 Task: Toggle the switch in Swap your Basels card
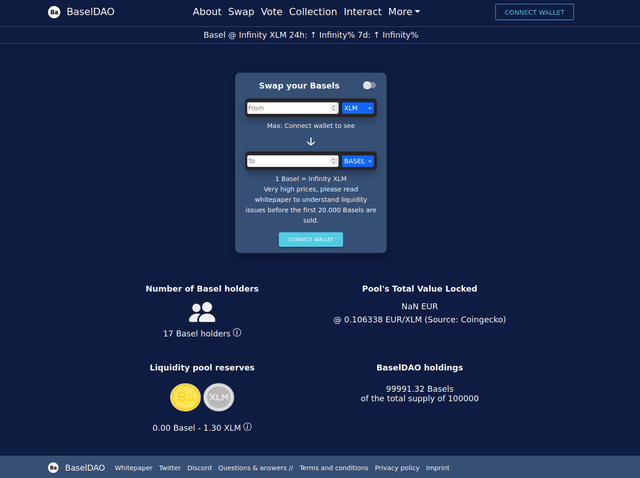[369, 85]
